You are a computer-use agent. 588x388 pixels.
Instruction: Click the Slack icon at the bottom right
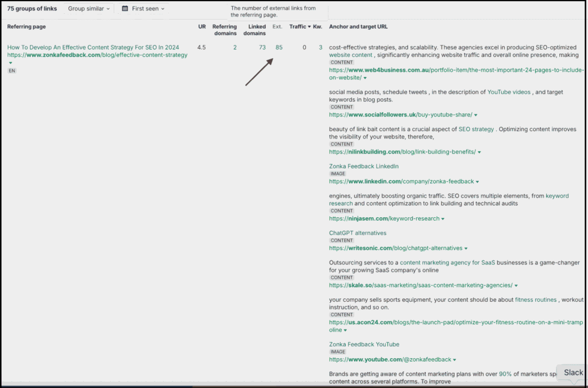[572, 372]
